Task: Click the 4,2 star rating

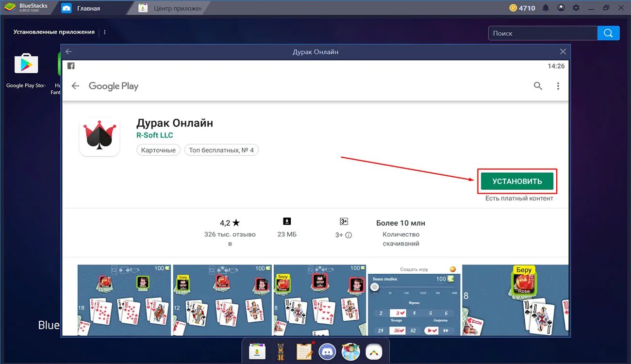Action: (230, 223)
